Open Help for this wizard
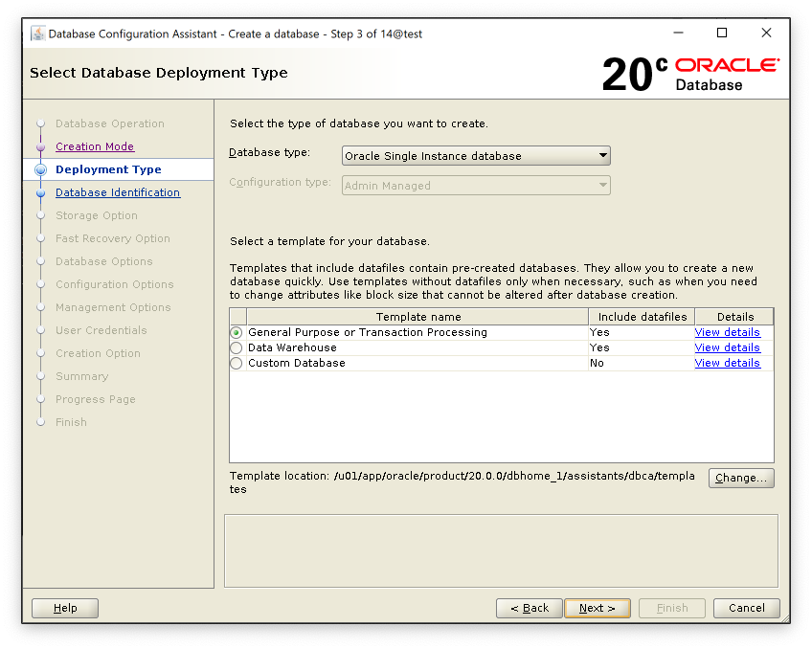The height and width of the screenshot is (649, 812). (65, 608)
